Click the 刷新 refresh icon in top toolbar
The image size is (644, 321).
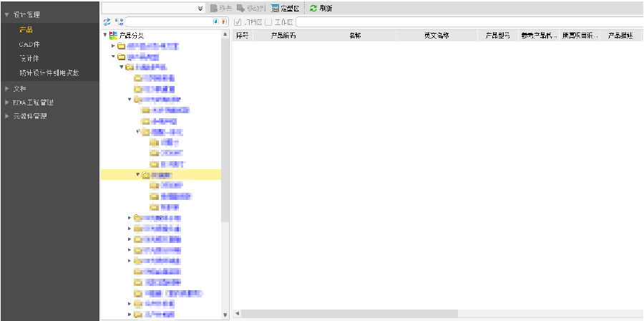tap(313, 8)
